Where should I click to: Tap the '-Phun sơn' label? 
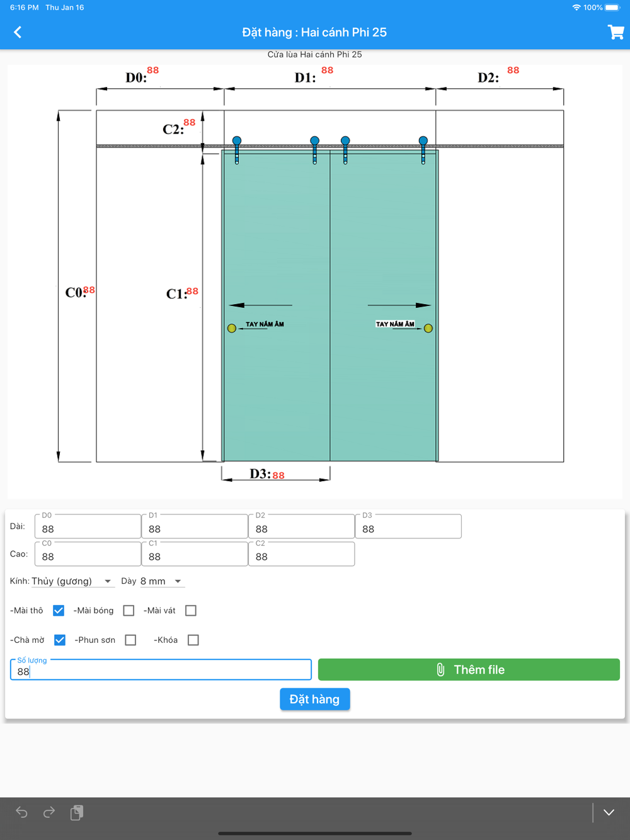pos(94,640)
